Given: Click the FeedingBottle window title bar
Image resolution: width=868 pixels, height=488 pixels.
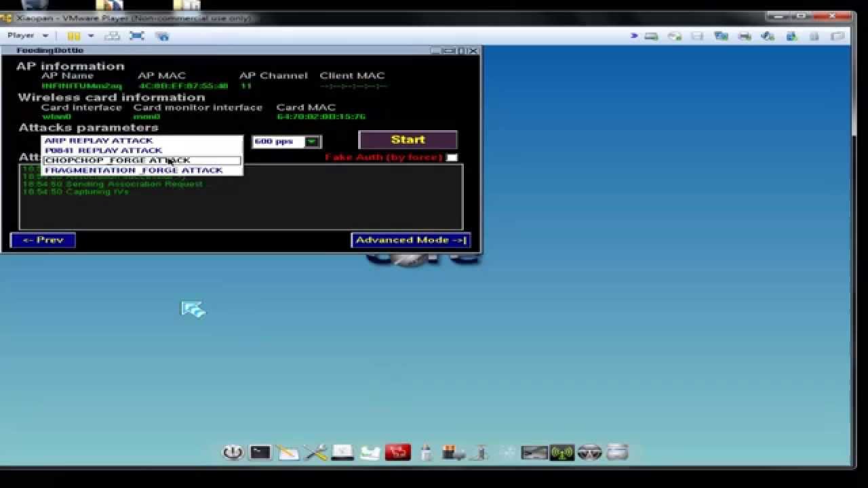Looking at the screenshot, I should tap(241, 51).
